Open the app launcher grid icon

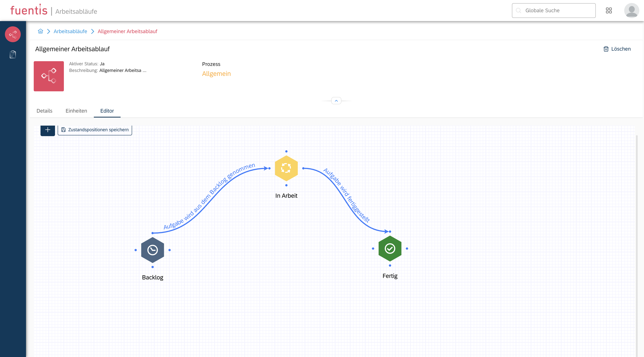tap(609, 11)
